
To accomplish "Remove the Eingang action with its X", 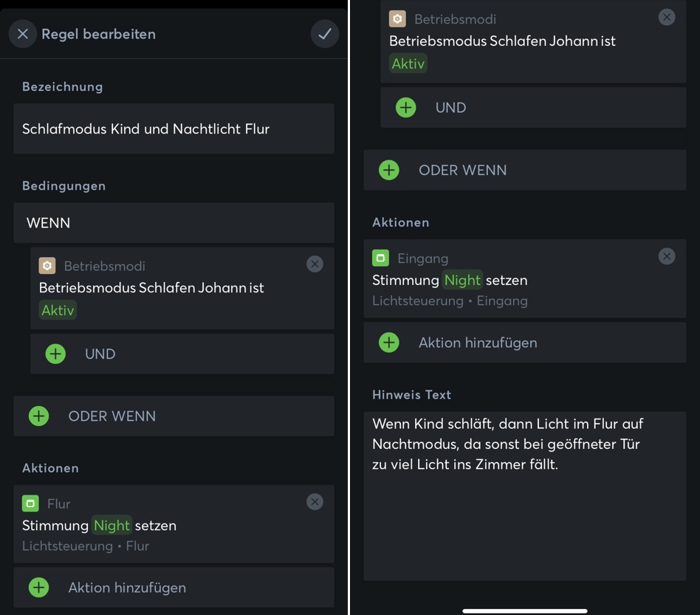I will pyautogui.click(x=667, y=256).
